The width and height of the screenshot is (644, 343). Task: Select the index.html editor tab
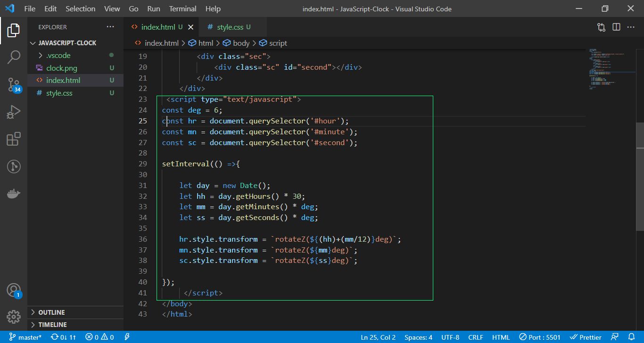point(161,27)
